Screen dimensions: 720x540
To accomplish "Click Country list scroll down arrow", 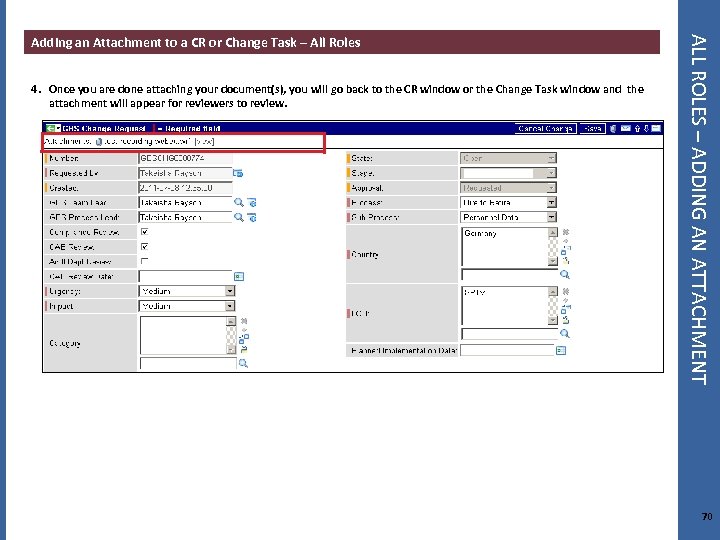I will (553, 261).
